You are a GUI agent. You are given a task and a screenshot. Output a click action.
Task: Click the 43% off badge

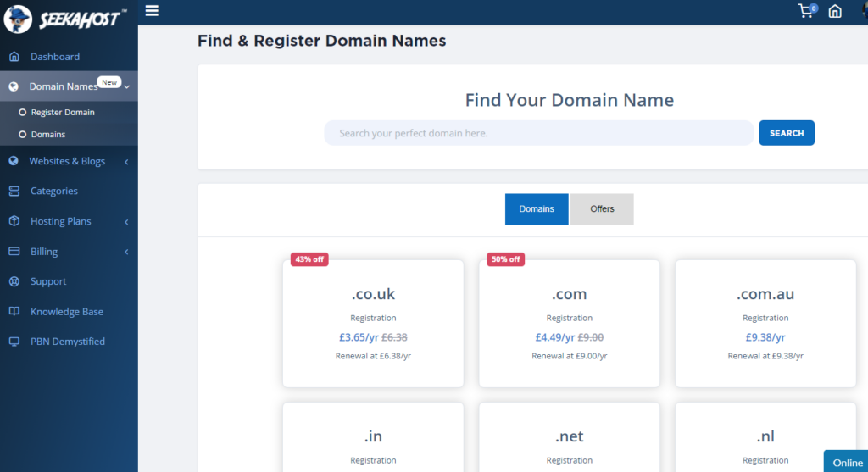309,259
